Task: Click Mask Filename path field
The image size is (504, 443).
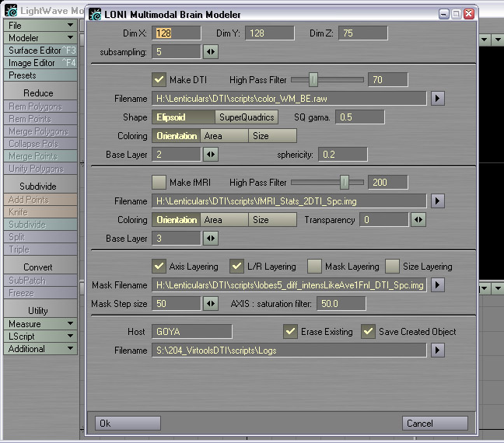Action: [289, 285]
